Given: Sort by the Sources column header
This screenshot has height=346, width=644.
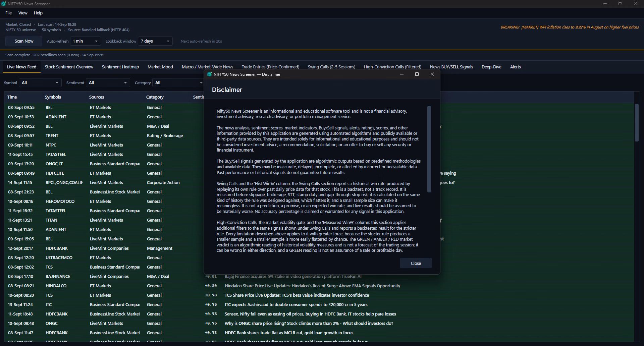Looking at the screenshot, I should [x=114, y=97].
